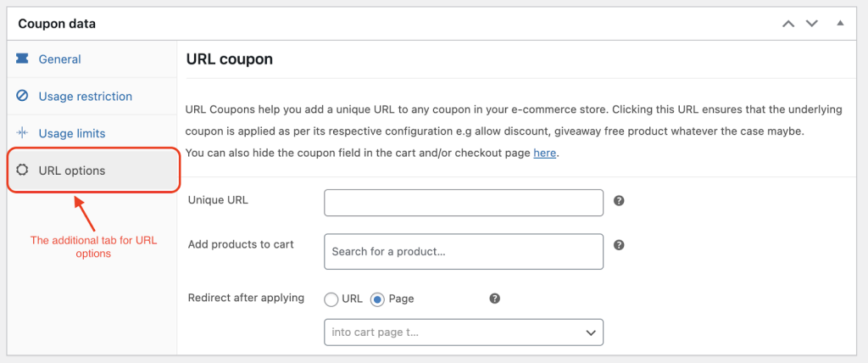The height and width of the screenshot is (363, 868).
Task: Open the Search for a product selector
Action: pos(464,252)
